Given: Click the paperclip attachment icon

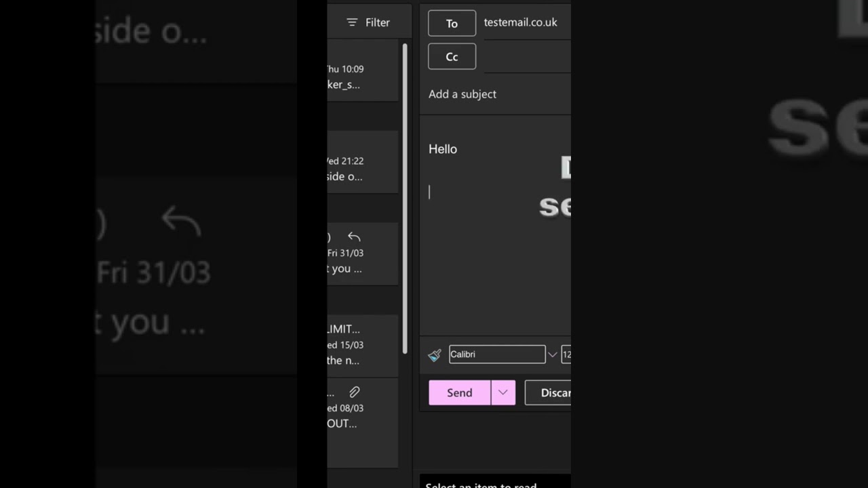Looking at the screenshot, I should 354,392.
